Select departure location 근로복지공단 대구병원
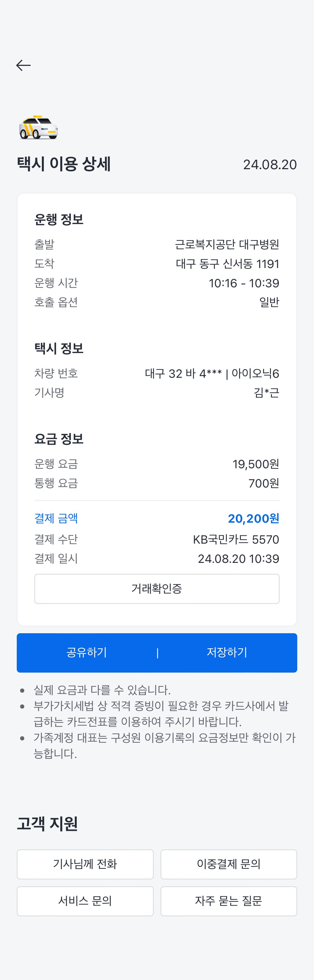This screenshot has width=314, height=980. (x=227, y=244)
